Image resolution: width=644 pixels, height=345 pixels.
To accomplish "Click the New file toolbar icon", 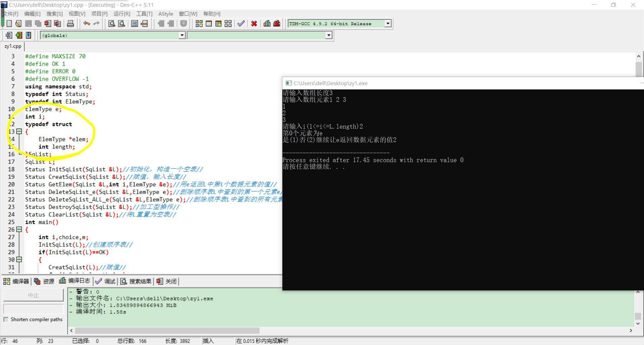I will pos(9,23).
